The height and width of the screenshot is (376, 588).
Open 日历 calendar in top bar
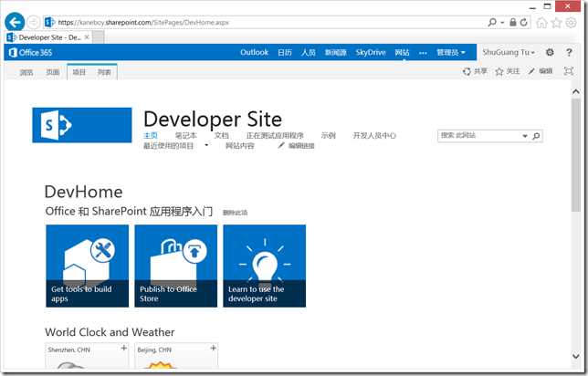[x=285, y=53]
